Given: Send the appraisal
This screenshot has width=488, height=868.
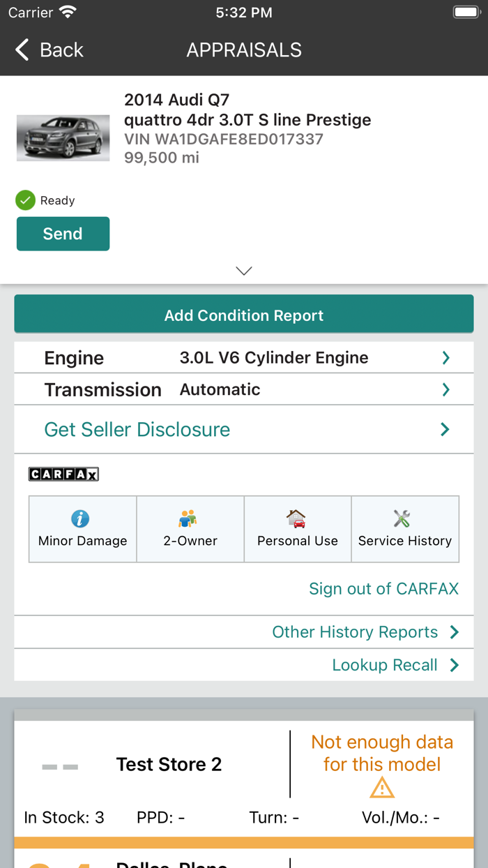Looking at the screenshot, I should pyautogui.click(x=63, y=234).
